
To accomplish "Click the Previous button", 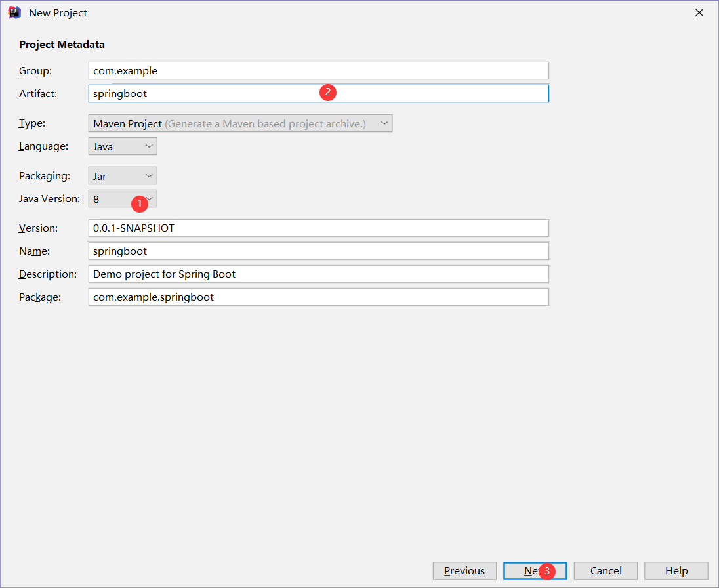I will [x=464, y=570].
